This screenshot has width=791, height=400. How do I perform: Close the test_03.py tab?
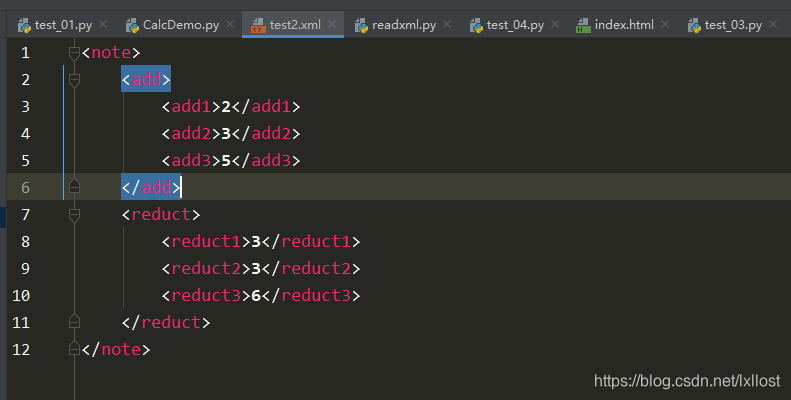pos(773,24)
